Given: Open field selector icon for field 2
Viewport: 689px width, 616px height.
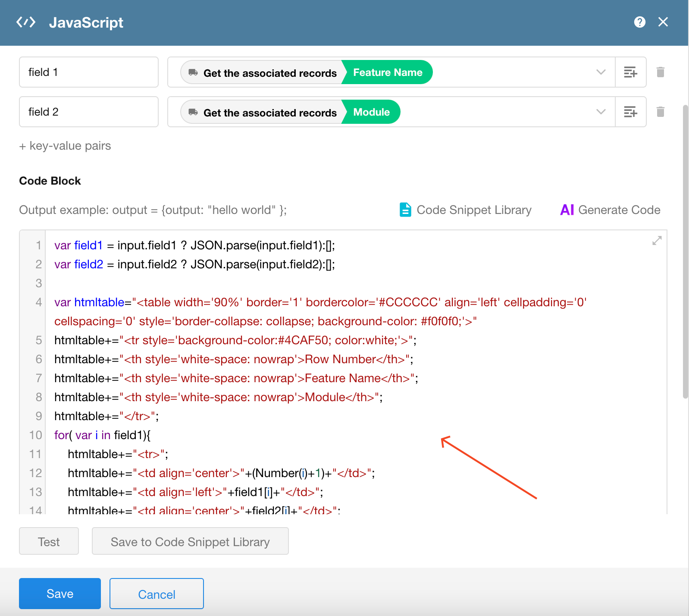Looking at the screenshot, I should [x=630, y=112].
